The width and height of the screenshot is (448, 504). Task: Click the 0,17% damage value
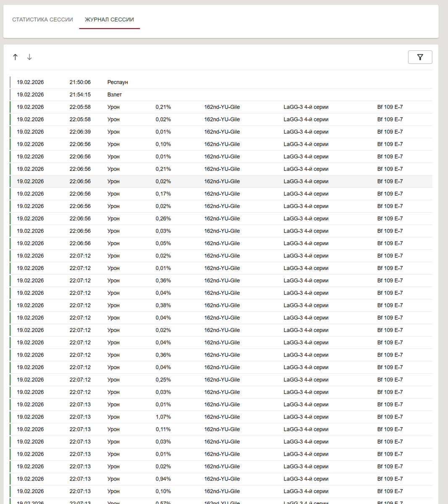click(x=163, y=194)
